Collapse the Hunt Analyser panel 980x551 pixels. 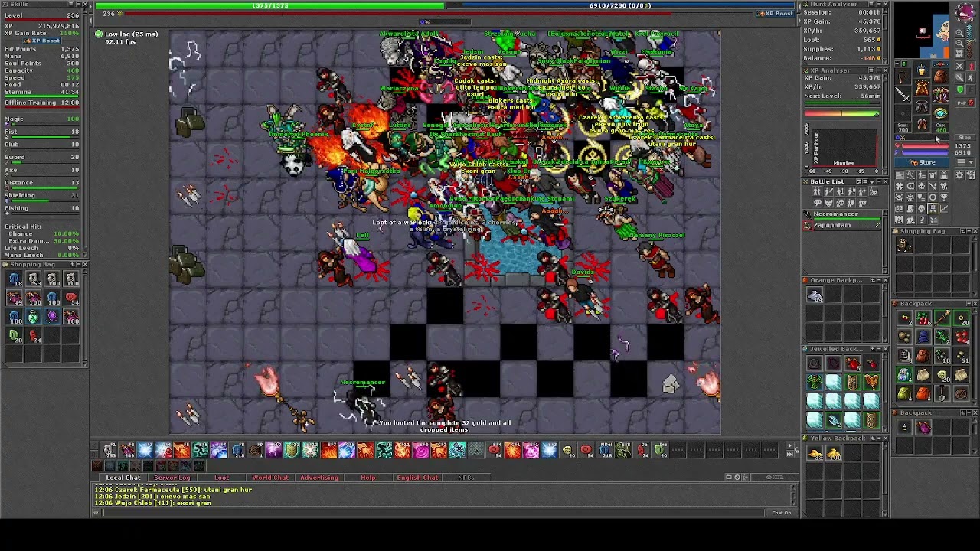(878, 4)
